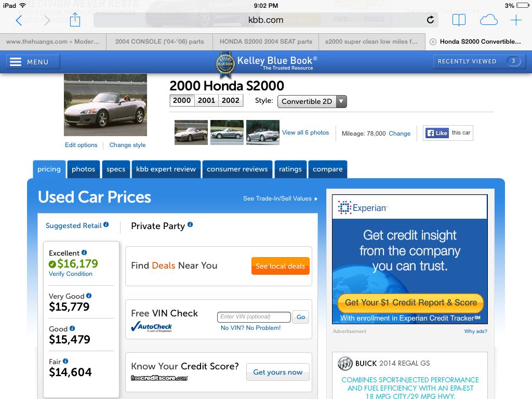The image size is (532, 399).
Task: Close the Honda S2000 Convertible tab
Action: 433,42
